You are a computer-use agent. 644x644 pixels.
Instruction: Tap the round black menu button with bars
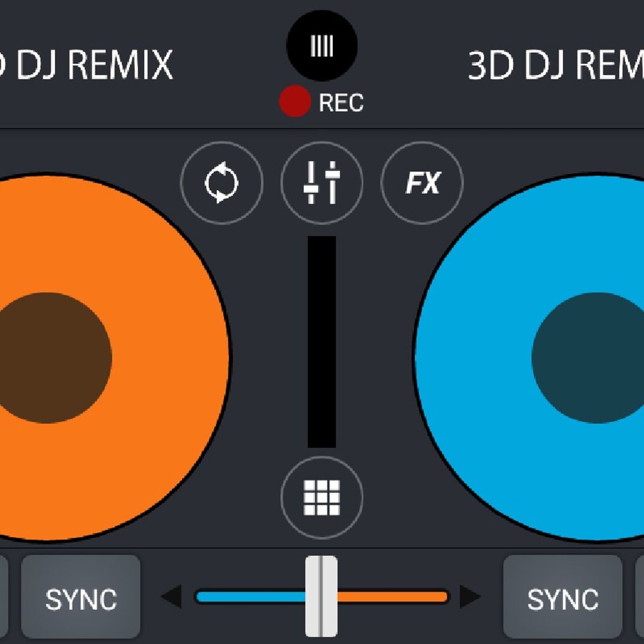pyautogui.click(x=322, y=46)
